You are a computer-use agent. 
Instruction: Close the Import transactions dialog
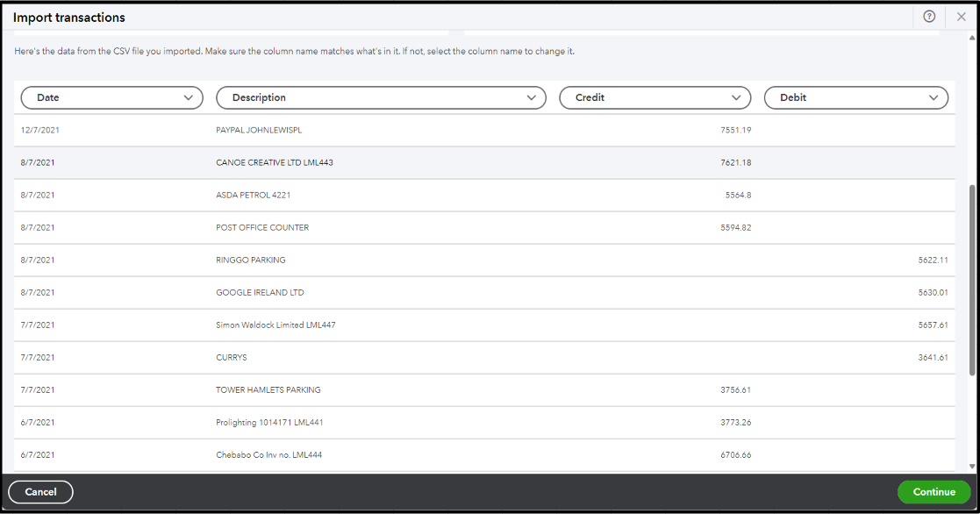pos(962,17)
